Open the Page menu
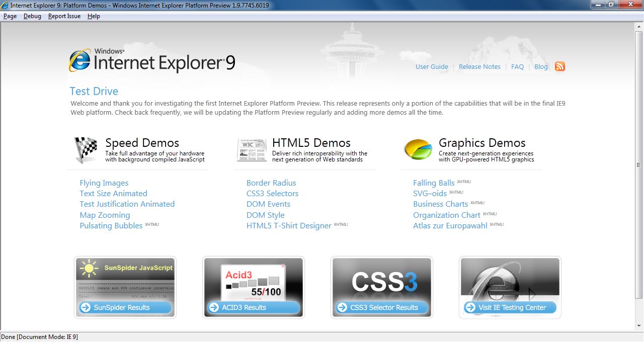 (10, 16)
